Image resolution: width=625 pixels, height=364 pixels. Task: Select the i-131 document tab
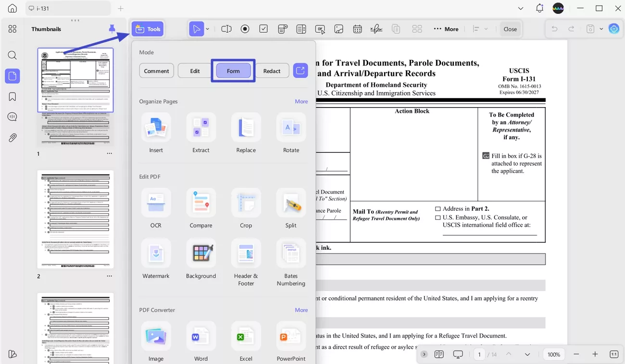pos(67,8)
